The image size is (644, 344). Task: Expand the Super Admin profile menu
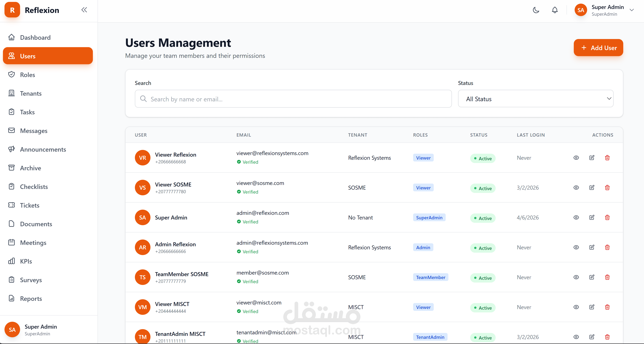632,10
